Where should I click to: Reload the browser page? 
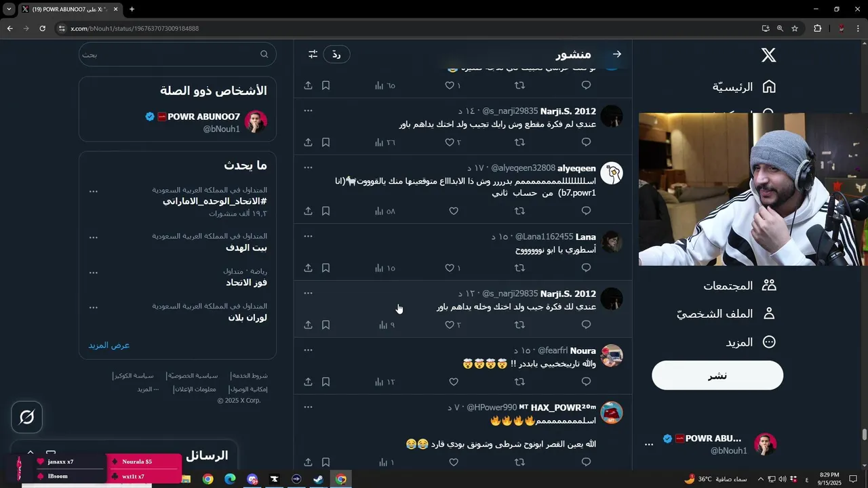click(x=42, y=28)
